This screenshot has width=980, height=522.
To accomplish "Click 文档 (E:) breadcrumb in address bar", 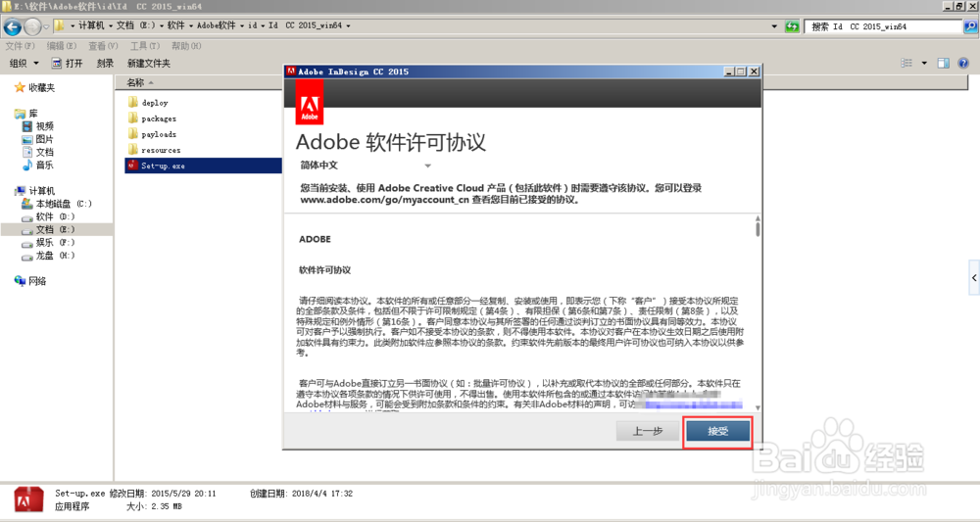I will 135,25.
